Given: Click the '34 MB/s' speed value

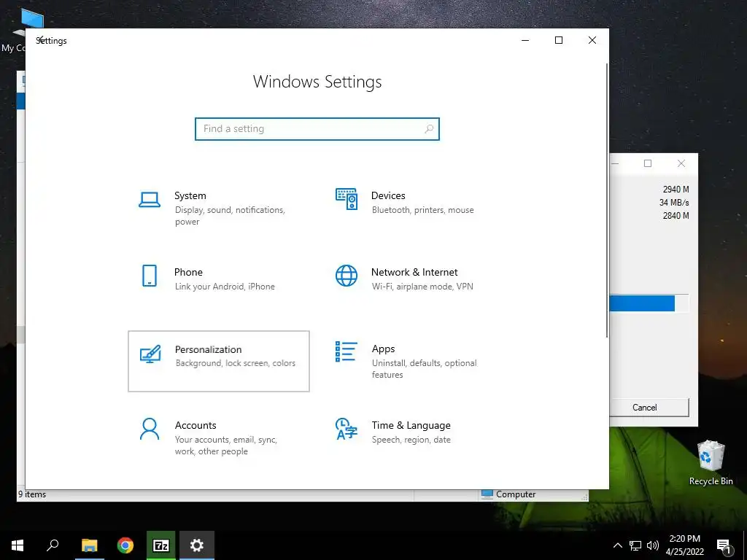Looking at the screenshot, I should point(674,203).
